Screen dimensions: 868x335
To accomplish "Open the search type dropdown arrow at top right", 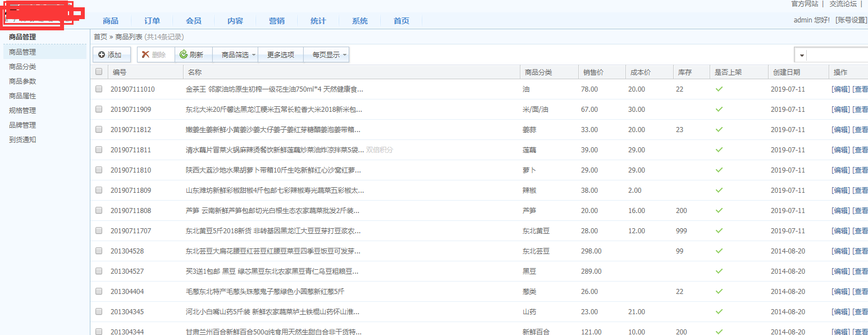I will tap(801, 55).
